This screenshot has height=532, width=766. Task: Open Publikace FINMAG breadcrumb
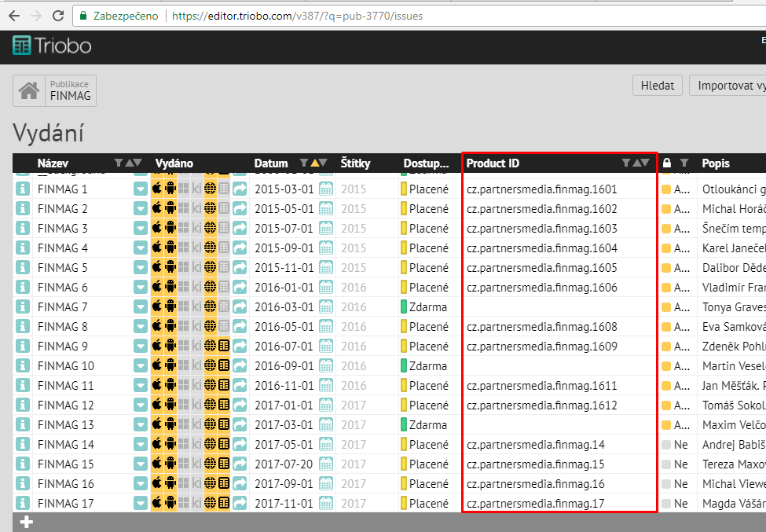tap(71, 90)
